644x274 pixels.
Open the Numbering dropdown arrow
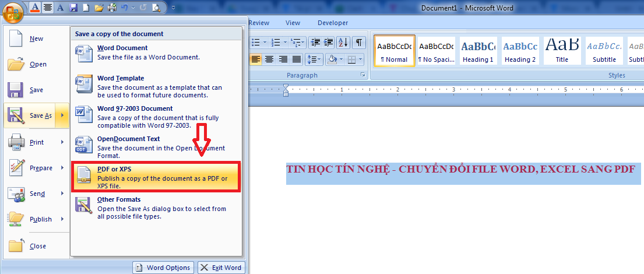tap(284, 42)
